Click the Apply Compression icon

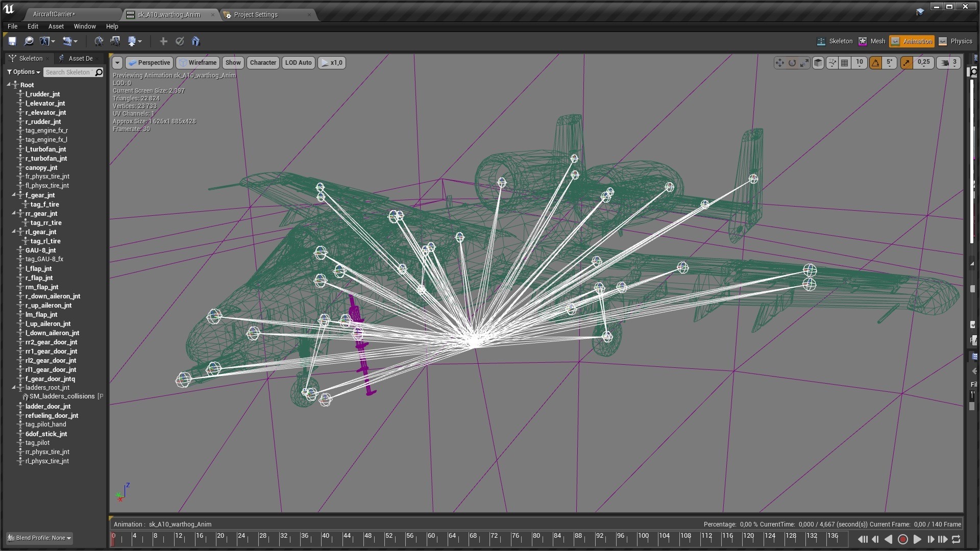coord(115,41)
